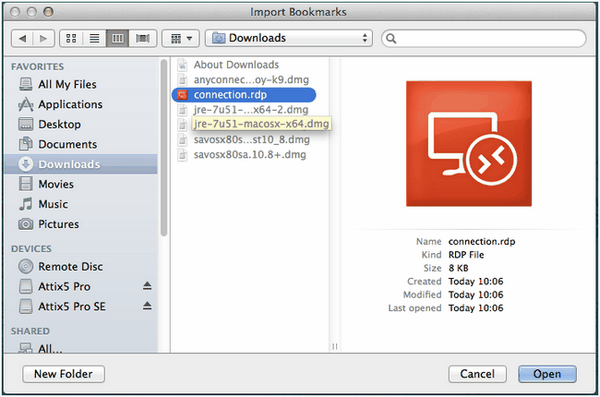This screenshot has height=397, width=600.
Task: Click the column resize handle
Action: [x=335, y=346]
